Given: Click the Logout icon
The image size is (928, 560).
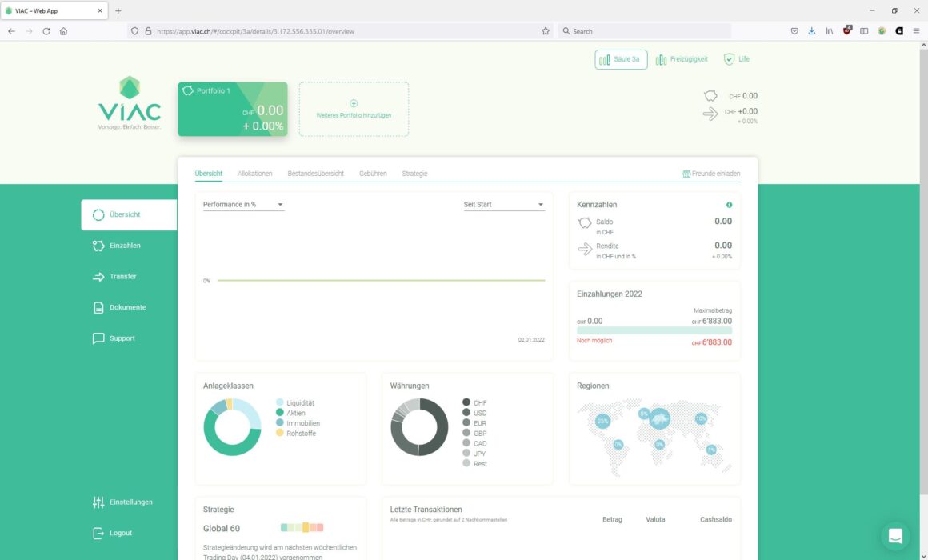Looking at the screenshot, I should [x=98, y=533].
